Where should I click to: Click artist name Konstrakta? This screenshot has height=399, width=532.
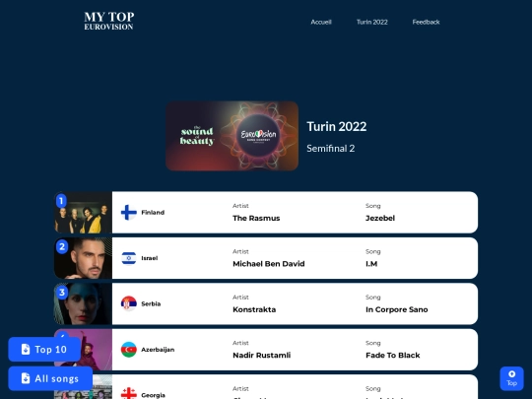coord(254,309)
